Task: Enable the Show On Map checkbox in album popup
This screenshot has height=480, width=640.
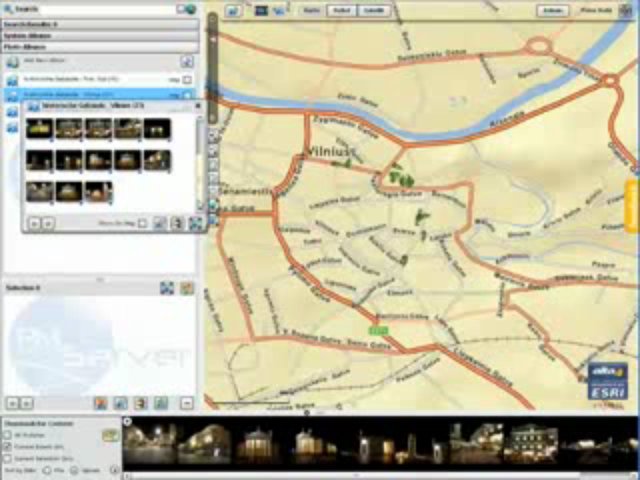Action: point(143,224)
